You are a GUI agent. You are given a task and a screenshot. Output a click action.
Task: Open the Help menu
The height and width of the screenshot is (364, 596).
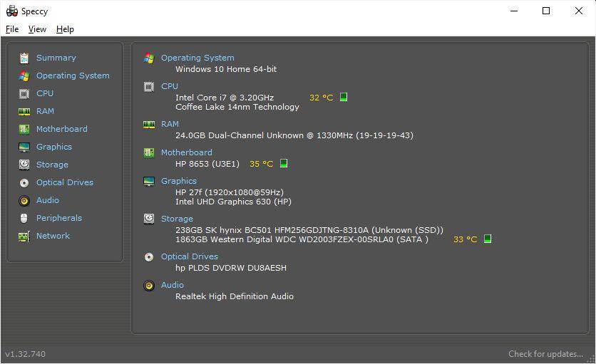(65, 29)
